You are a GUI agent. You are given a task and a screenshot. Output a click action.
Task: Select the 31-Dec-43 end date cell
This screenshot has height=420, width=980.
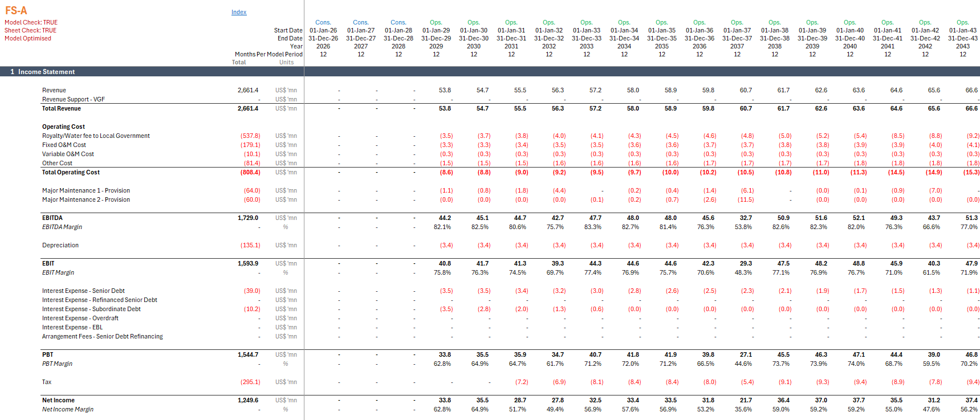pyautogui.click(x=963, y=39)
